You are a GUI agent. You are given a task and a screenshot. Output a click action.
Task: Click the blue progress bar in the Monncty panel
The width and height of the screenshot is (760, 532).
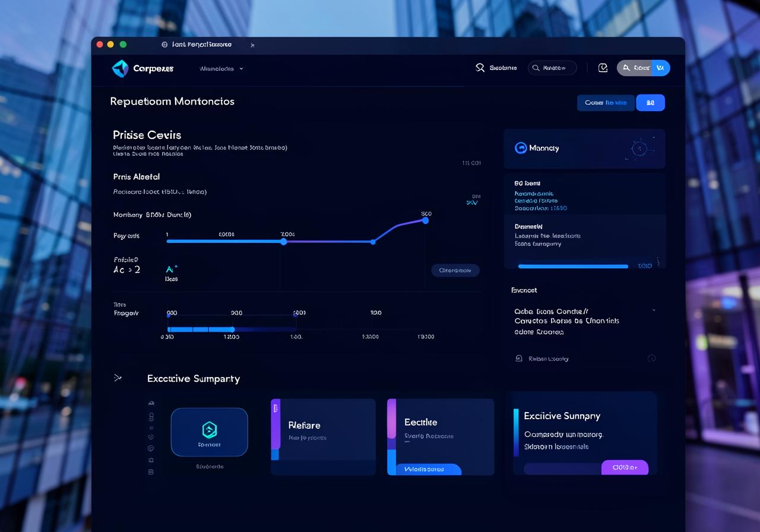pyautogui.click(x=573, y=267)
